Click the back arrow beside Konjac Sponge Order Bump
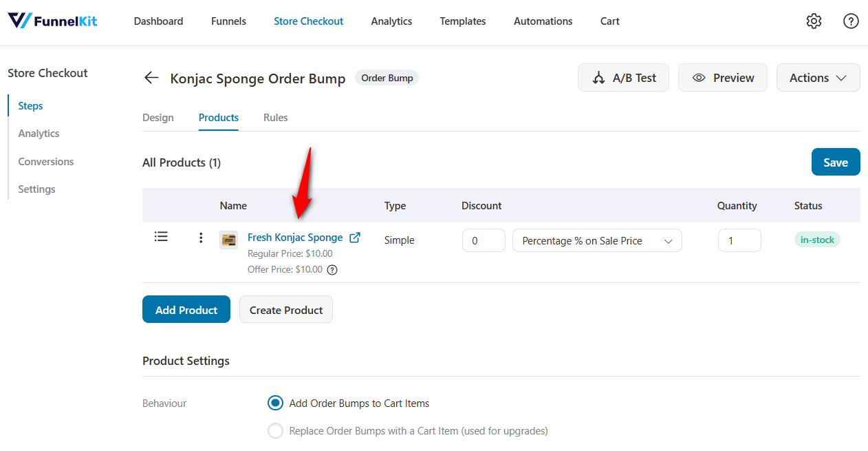The height and width of the screenshot is (451, 868). [x=151, y=77]
